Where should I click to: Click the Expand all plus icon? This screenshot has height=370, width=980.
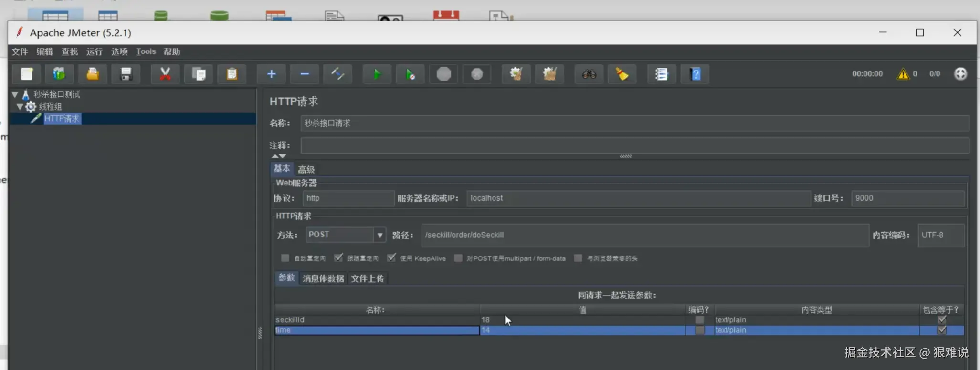click(271, 74)
